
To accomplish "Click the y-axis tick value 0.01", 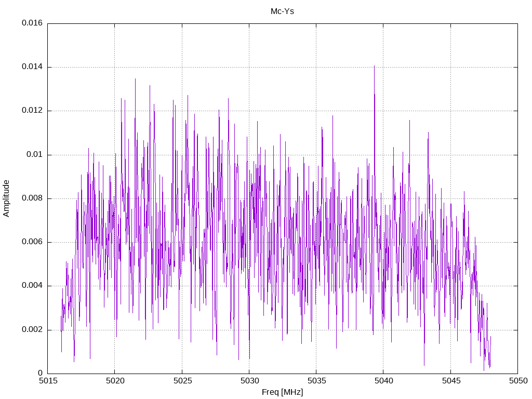I will click(35, 154).
